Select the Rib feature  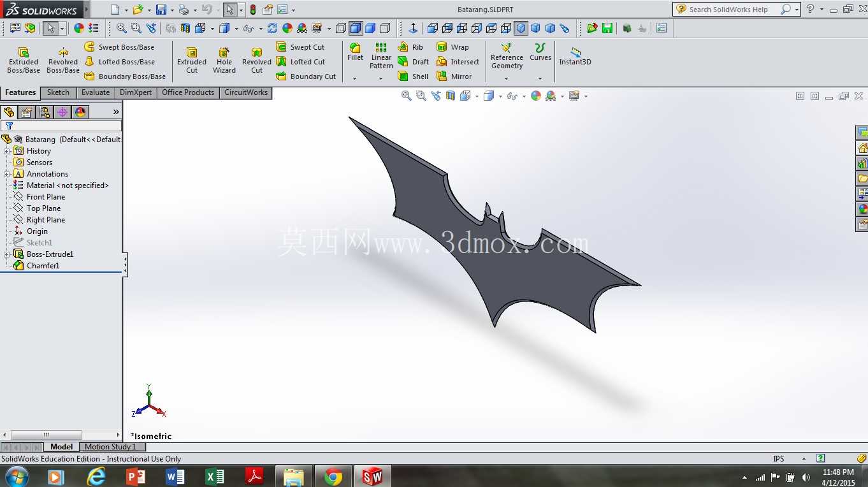(x=410, y=47)
